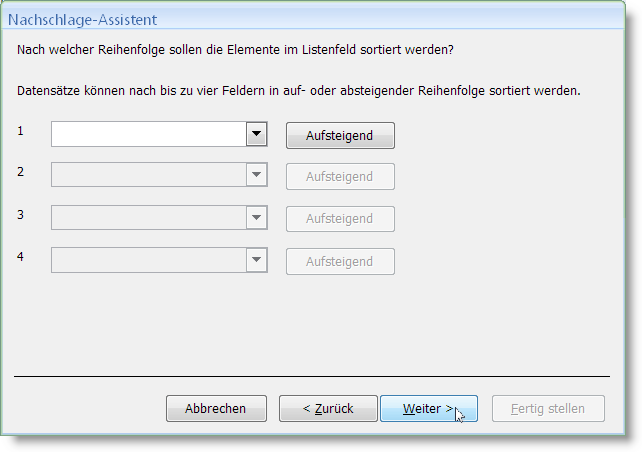Click inside the fourth sort field text box

click(x=149, y=260)
